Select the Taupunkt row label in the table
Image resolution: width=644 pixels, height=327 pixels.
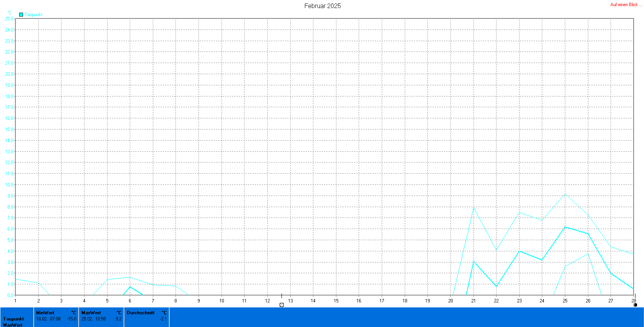coord(13,319)
